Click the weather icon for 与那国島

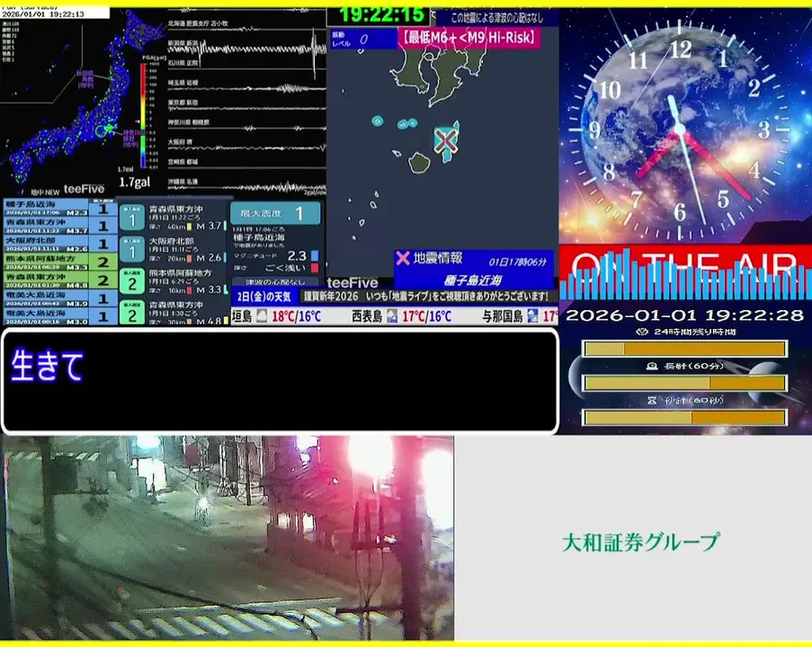point(532,315)
